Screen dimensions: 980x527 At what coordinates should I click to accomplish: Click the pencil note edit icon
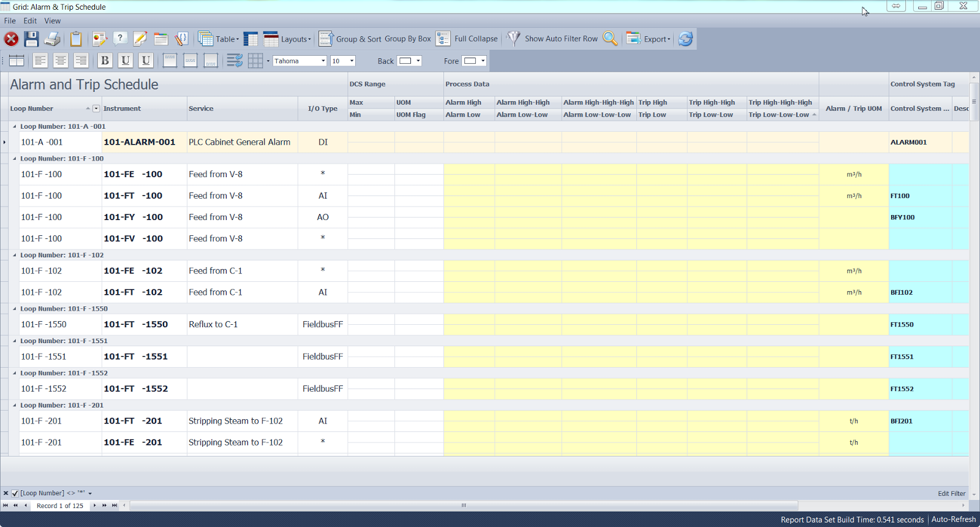(140, 39)
